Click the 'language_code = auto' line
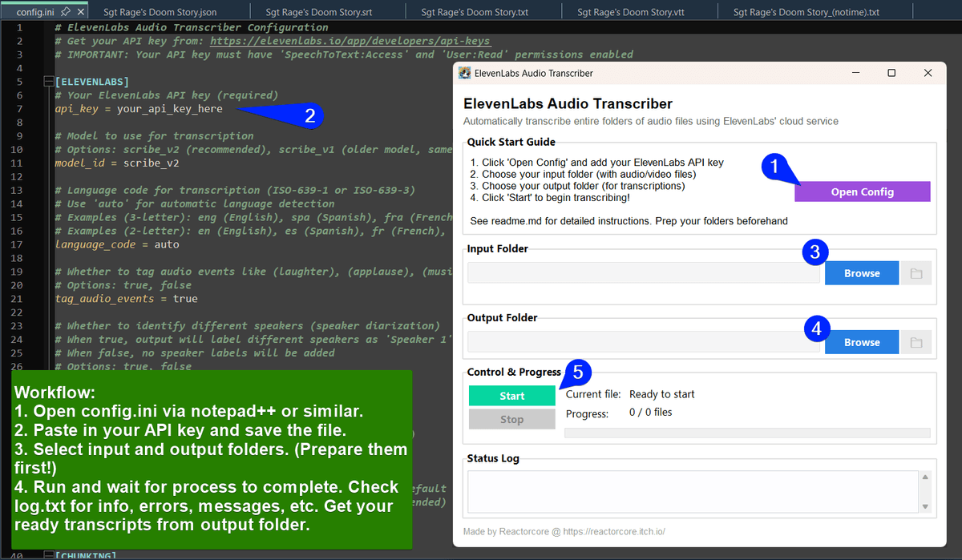The width and height of the screenshot is (962, 560). 117,244
